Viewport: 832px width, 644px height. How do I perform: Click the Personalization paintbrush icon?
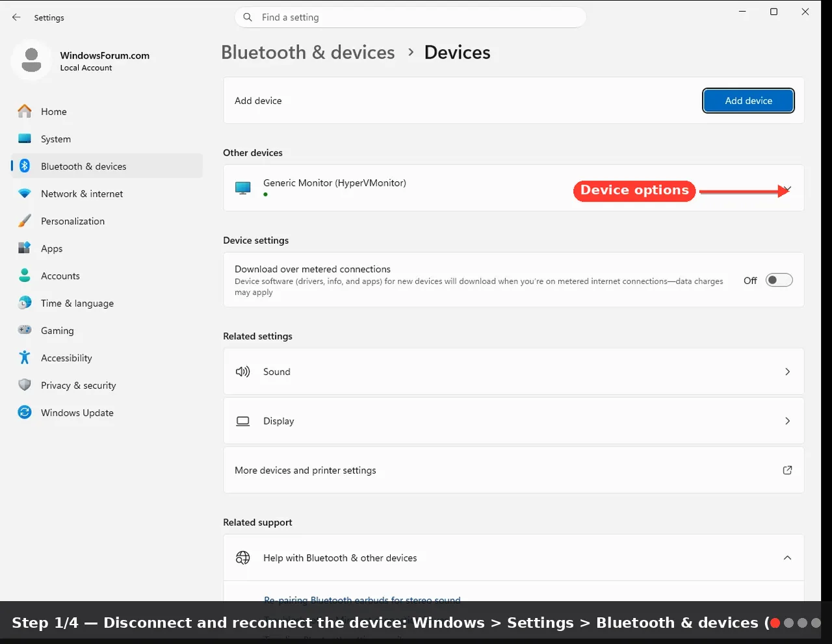tap(25, 221)
